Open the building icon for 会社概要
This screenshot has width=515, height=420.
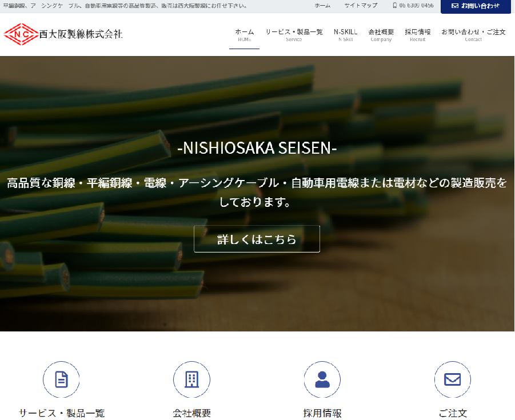[x=192, y=379]
